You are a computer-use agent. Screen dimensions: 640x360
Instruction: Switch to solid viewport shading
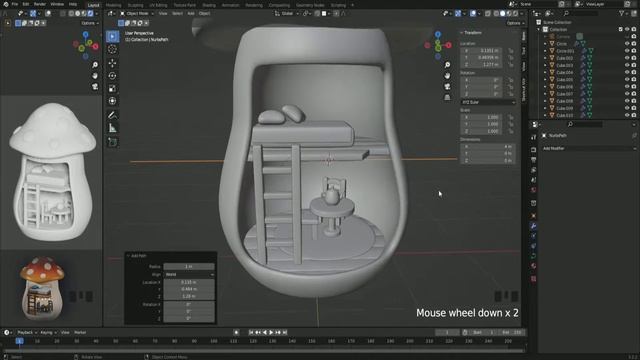coord(503,13)
